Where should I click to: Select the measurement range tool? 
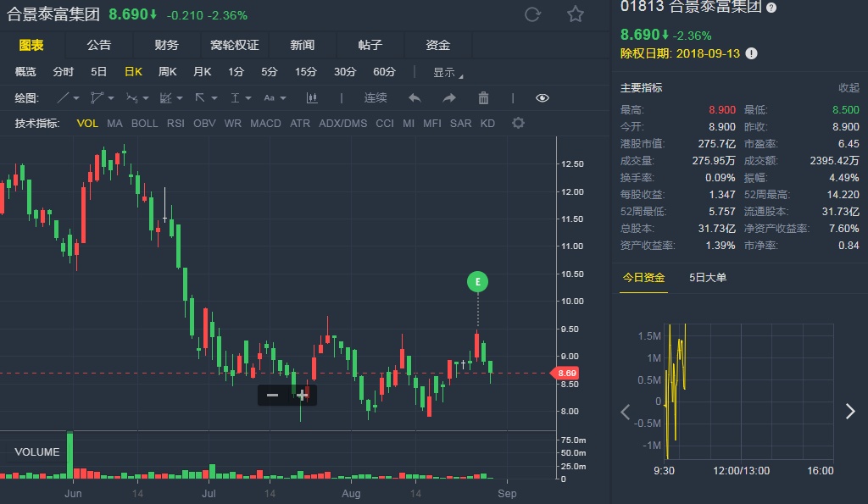click(235, 98)
